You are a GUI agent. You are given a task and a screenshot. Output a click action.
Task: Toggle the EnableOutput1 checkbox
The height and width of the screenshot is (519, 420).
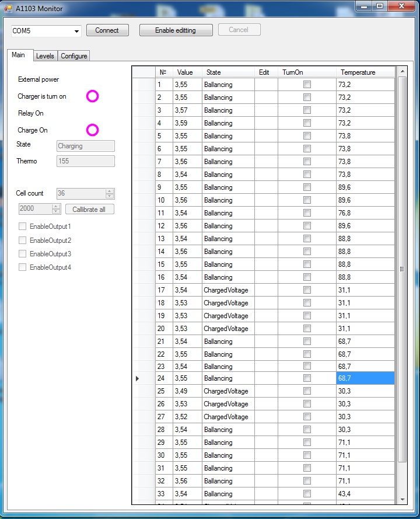tap(23, 226)
